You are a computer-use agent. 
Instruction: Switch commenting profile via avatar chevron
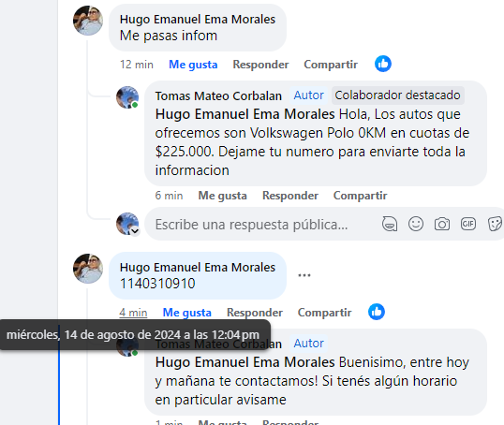click(x=135, y=230)
